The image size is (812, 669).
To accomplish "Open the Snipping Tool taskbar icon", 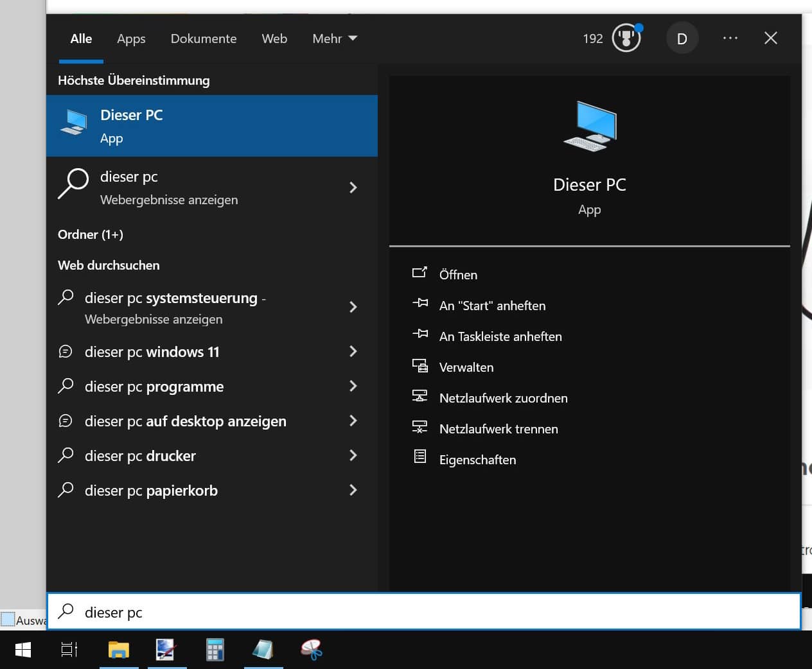I will 312,650.
